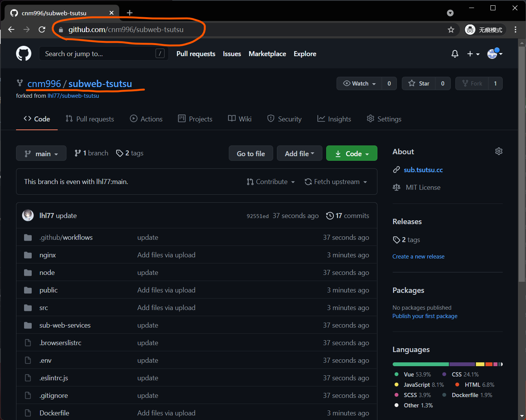Click the incognito mode badge
The height and width of the screenshot is (420, 526).
tap(484, 29)
